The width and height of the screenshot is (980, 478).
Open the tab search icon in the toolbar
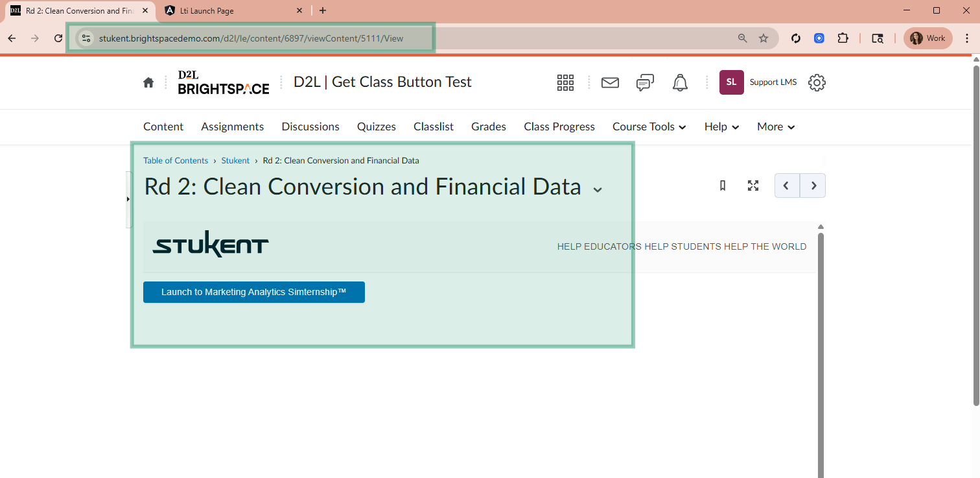pyautogui.click(x=878, y=38)
